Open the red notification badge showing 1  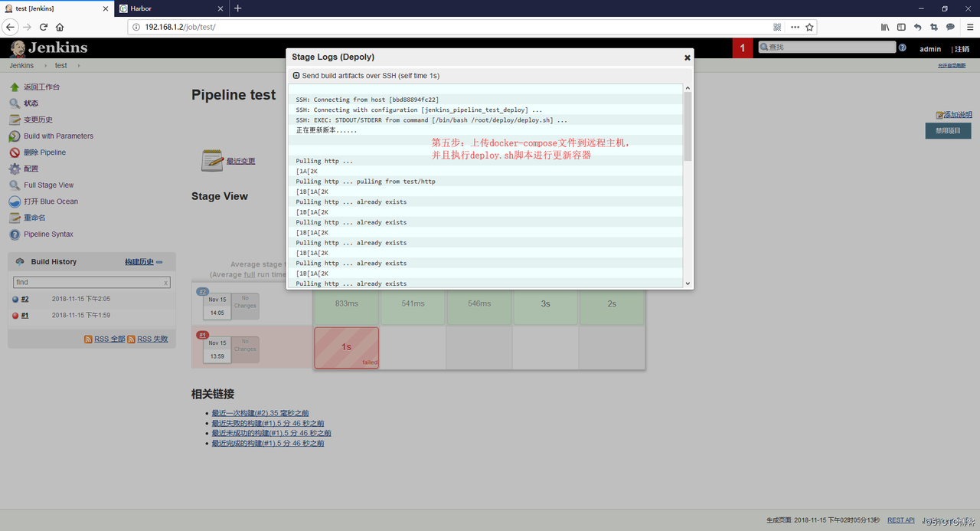point(742,48)
